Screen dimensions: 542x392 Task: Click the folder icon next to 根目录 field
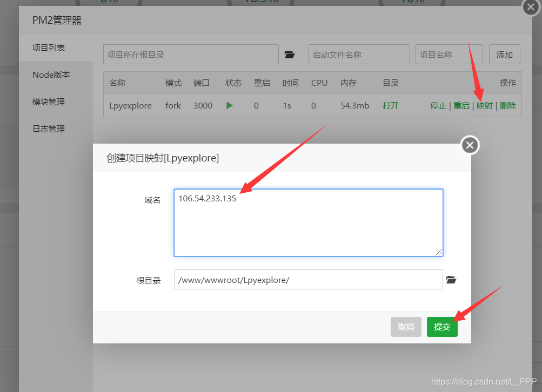point(451,279)
